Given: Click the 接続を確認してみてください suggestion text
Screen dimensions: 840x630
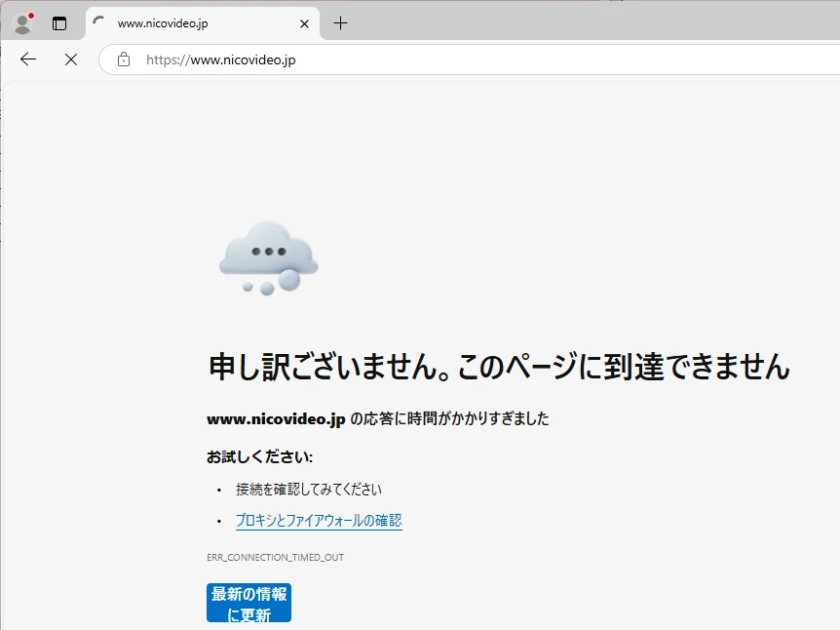Looking at the screenshot, I should tap(308, 490).
